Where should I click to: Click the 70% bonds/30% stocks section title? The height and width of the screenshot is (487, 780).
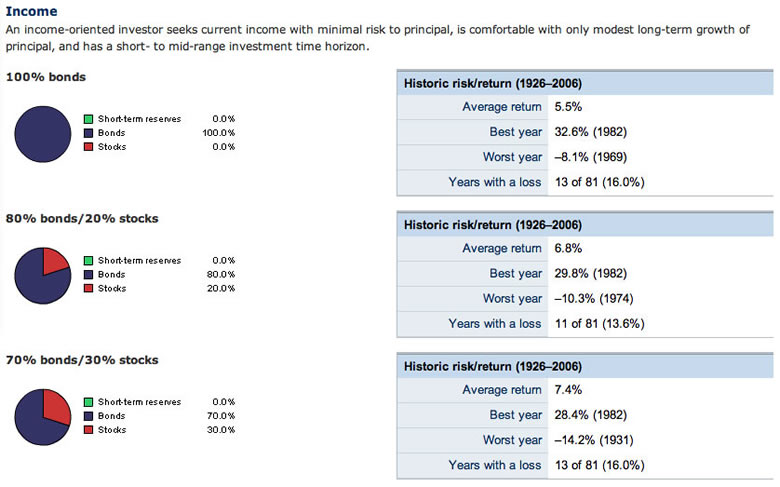coord(81,360)
